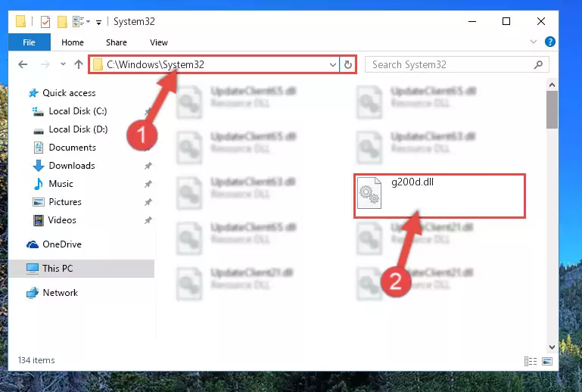
Task: Switch to Large icons view layout
Action: point(547,361)
